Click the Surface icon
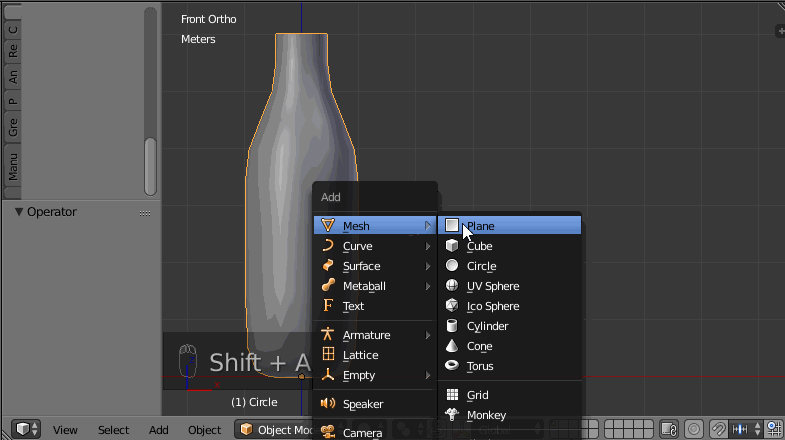Image resolution: width=785 pixels, height=440 pixels. [328, 265]
